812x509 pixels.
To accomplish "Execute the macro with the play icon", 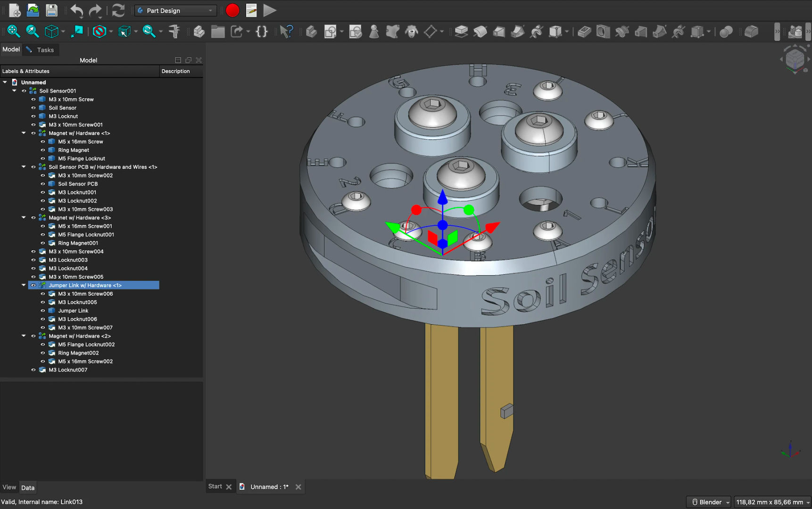I will pyautogui.click(x=269, y=10).
